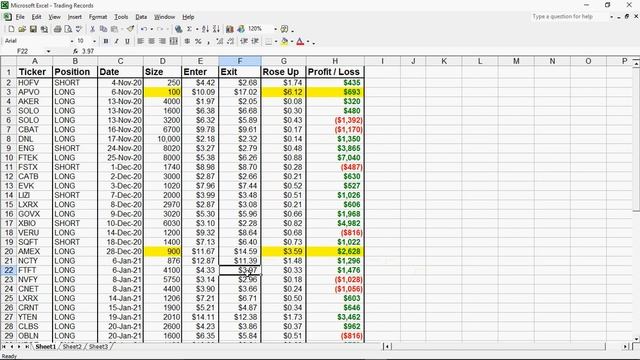Image resolution: width=640 pixels, height=360 pixels.
Task: Merge and center the cells
Action: coord(173,41)
